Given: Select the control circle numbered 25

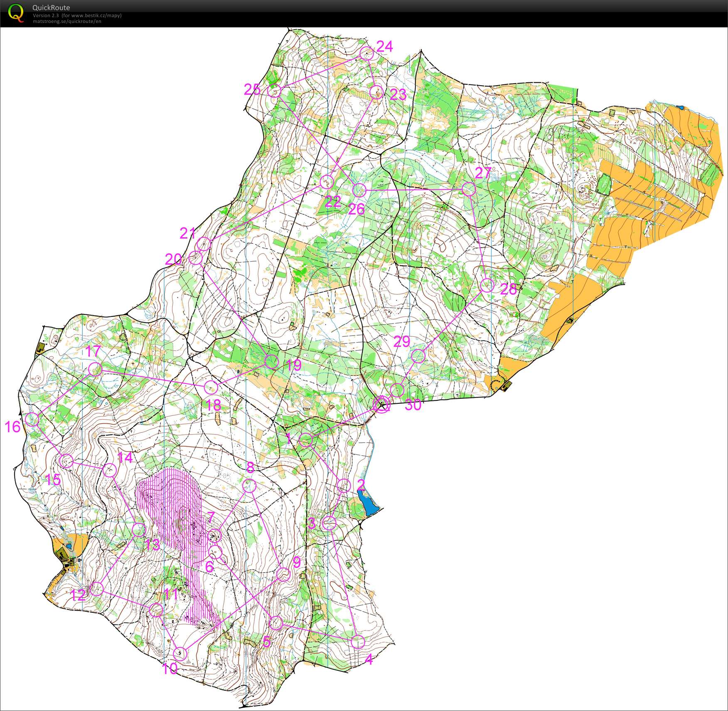Looking at the screenshot, I should coord(274,90).
